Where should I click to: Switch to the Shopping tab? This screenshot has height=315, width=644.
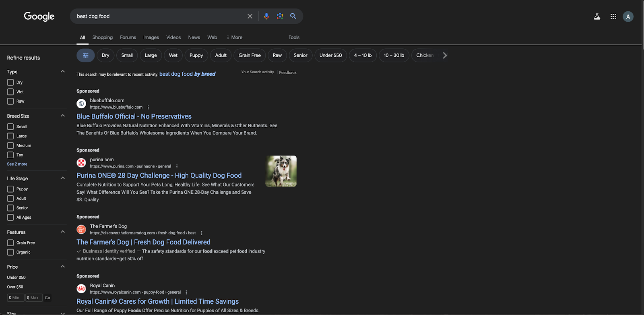pyautogui.click(x=103, y=37)
